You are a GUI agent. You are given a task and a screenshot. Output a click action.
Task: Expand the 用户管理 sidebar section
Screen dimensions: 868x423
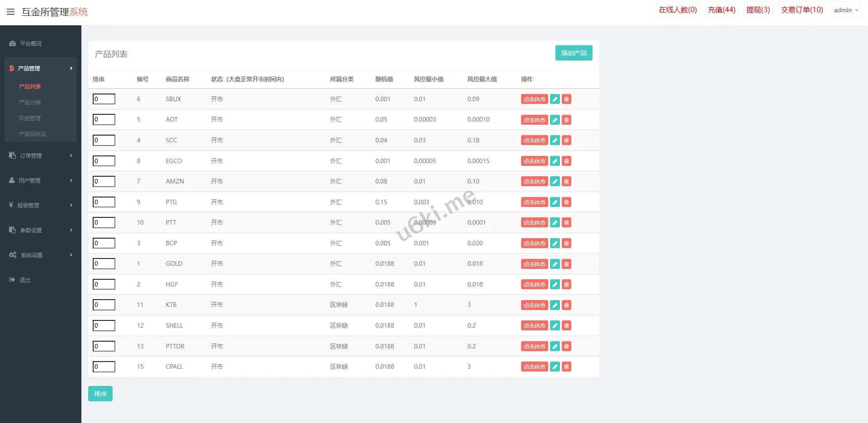tap(40, 180)
